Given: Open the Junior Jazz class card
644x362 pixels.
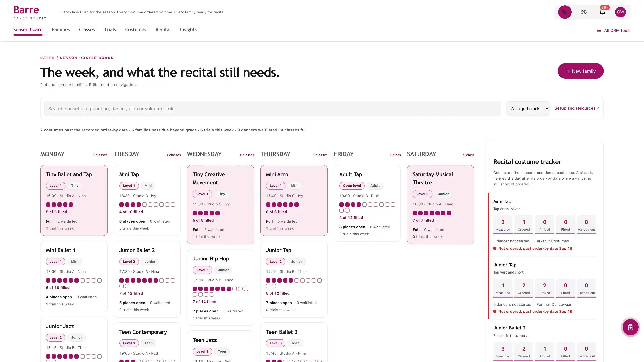Looking at the screenshot, I should (x=74, y=340).
